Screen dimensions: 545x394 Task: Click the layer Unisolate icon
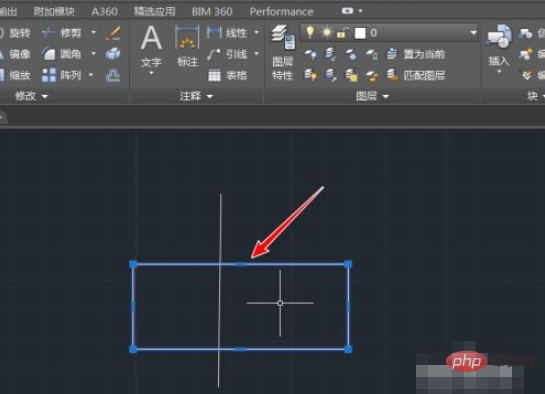click(x=330, y=75)
